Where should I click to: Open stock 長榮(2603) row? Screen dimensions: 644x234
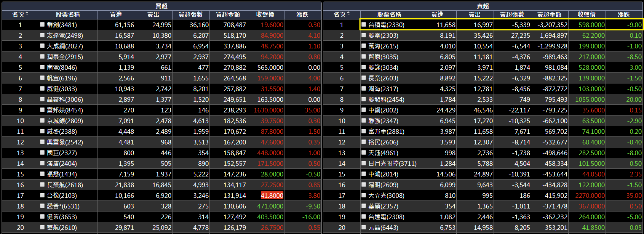(x=483, y=78)
